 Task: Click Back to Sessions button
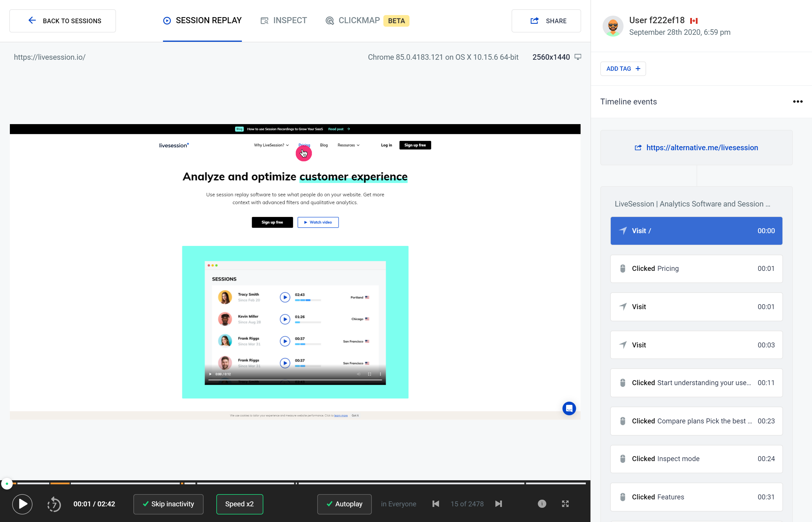[63, 21]
